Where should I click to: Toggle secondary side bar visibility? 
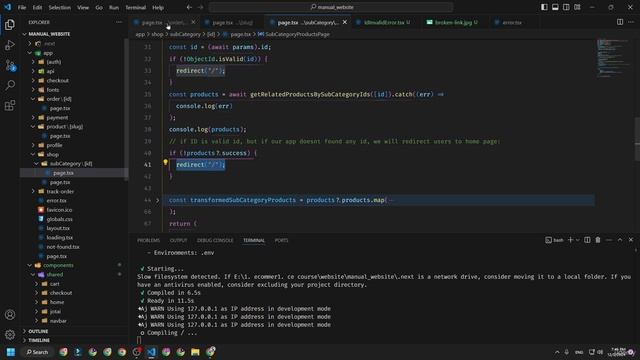[566, 7]
